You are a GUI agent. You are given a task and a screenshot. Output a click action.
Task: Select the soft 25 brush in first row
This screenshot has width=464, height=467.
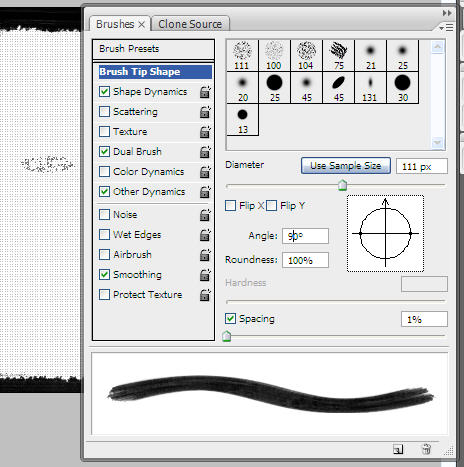(402, 55)
